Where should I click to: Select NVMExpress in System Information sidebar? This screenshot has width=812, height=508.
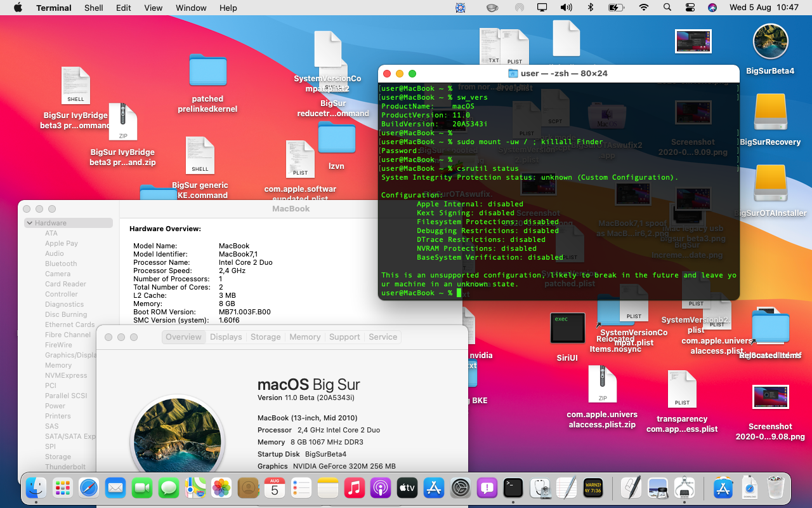(x=66, y=375)
